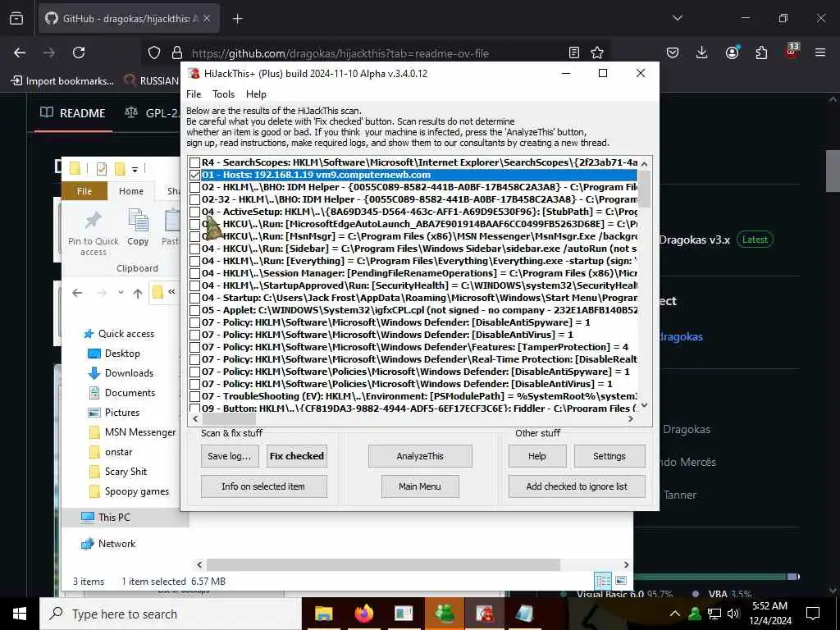Check O4 Everything Run entry checkbox
This screenshot has height=630, width=840.
194,261
